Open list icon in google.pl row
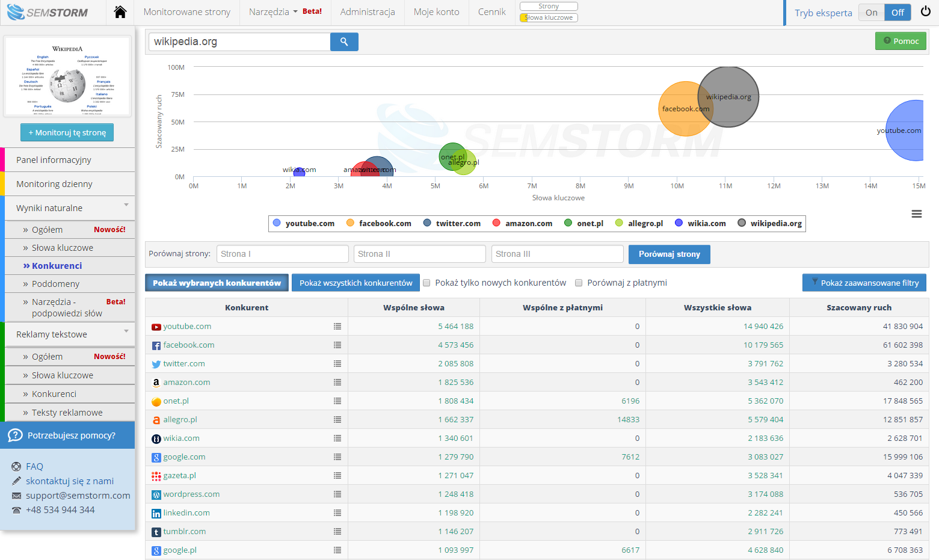 click(x=337, y=550)
